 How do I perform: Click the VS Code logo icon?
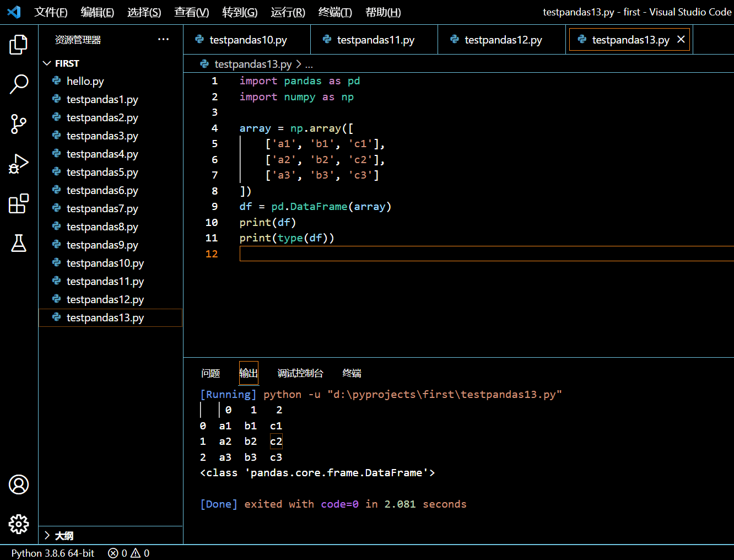[x=14, y=12]
